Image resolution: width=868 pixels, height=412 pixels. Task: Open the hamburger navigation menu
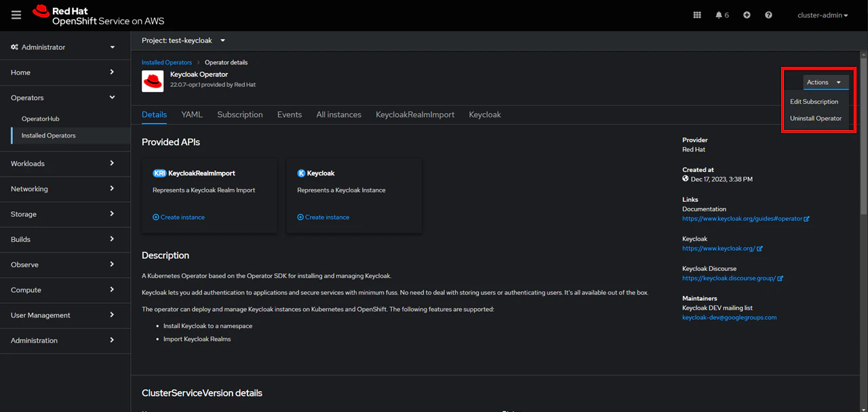click(16, 15)
